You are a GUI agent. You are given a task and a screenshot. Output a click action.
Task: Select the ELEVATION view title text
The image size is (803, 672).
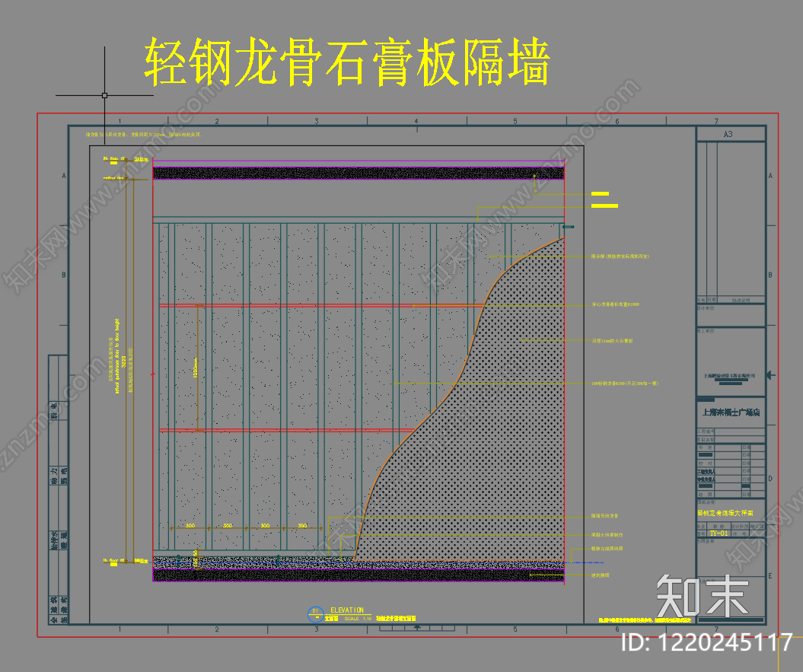(x=347, y=610)
